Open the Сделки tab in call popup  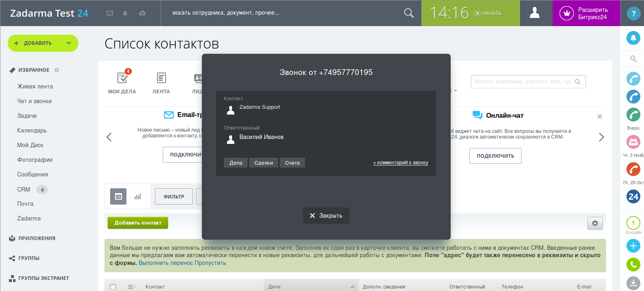pos(263,163)
